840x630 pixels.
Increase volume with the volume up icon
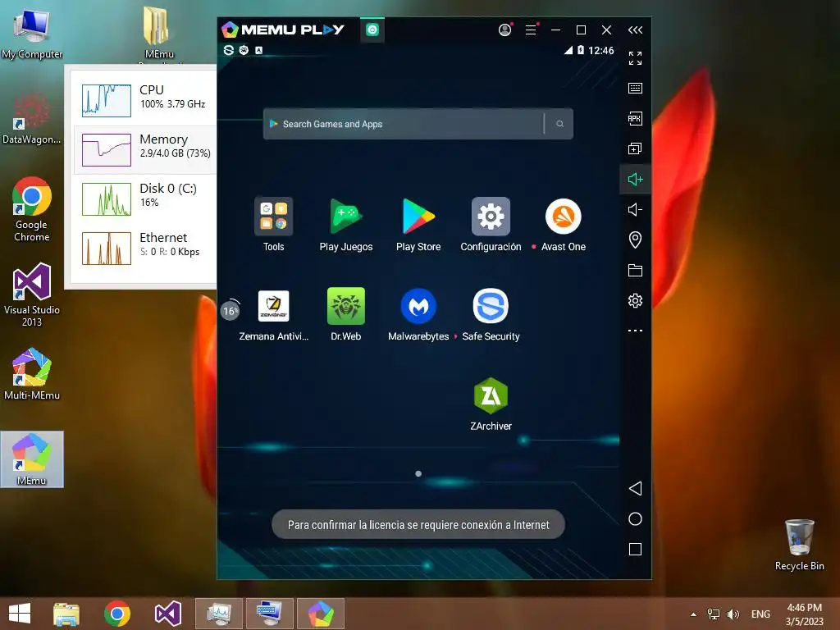pos(636,179)
